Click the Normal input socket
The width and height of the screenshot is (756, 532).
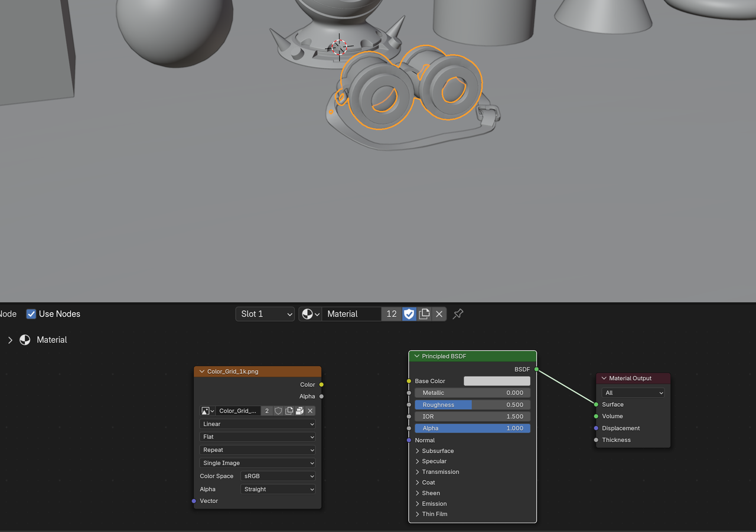tap(409, 440)
